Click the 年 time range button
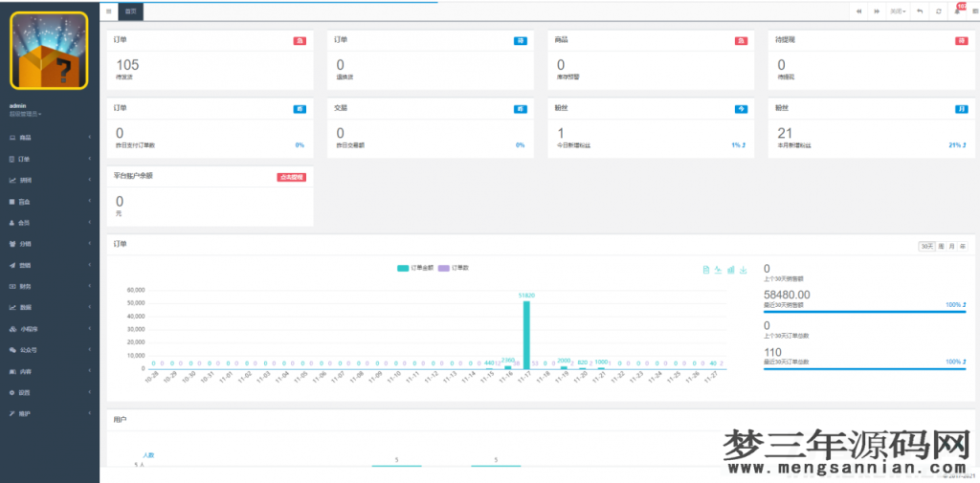The image size is (980, 483). tap(963, 246)
